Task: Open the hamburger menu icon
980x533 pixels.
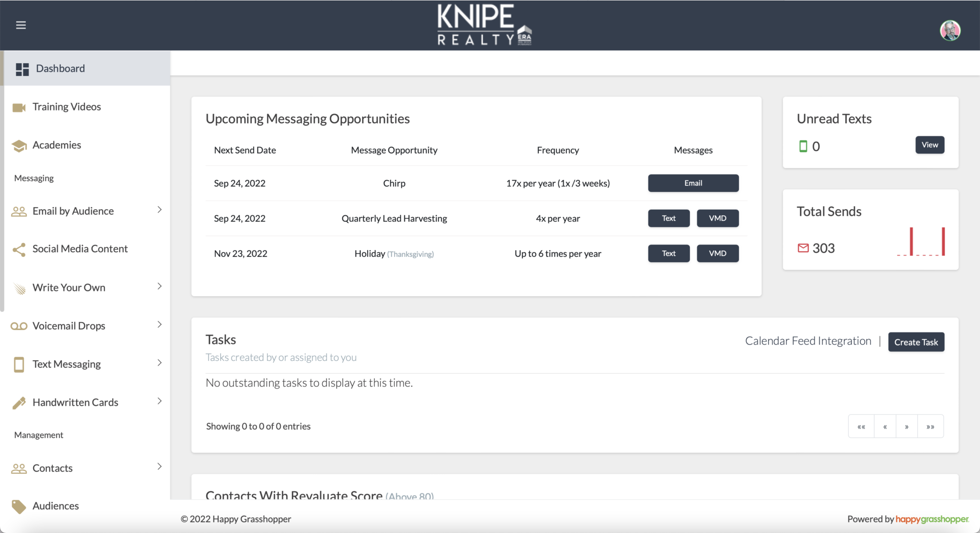Action: coord(21,25)
